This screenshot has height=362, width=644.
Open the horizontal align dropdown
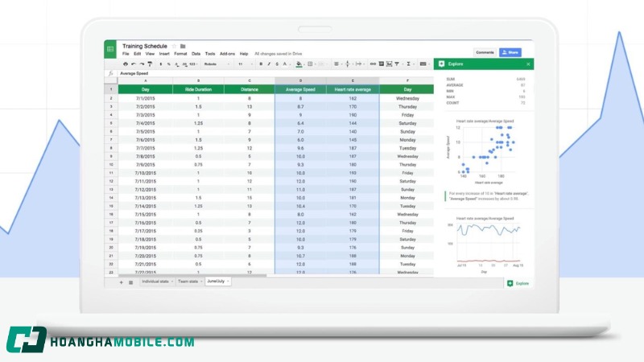[x=336, y=64]
